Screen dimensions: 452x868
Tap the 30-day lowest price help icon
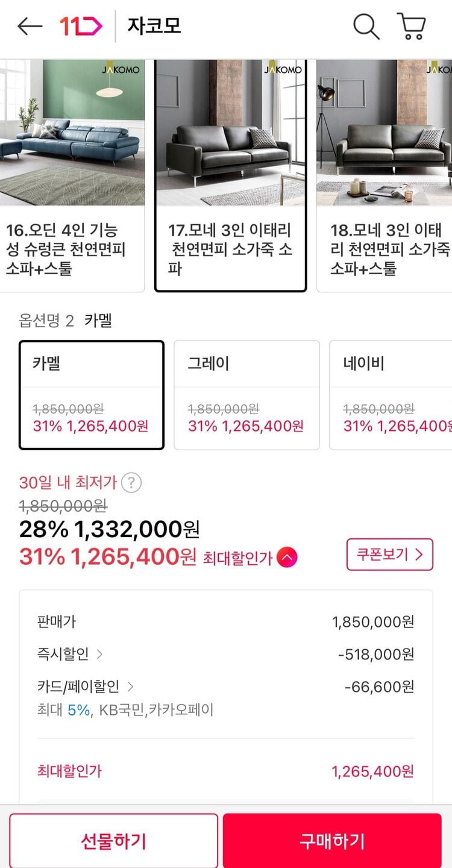pos(131,483)
